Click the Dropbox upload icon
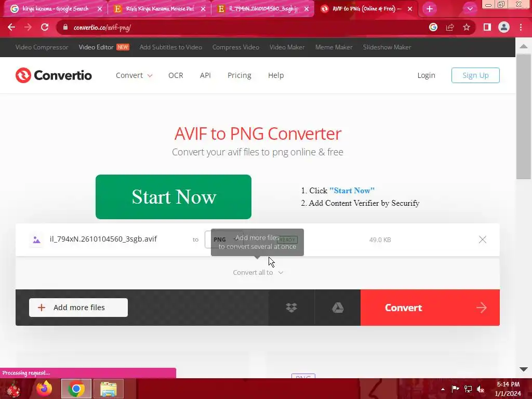532x399 pixels. [291, 308]
